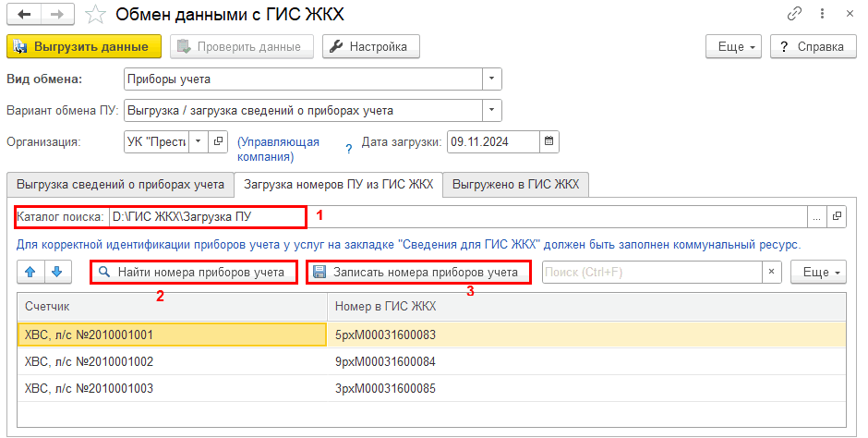Expand the Вариант обмена ПУ dropdown

492,110
